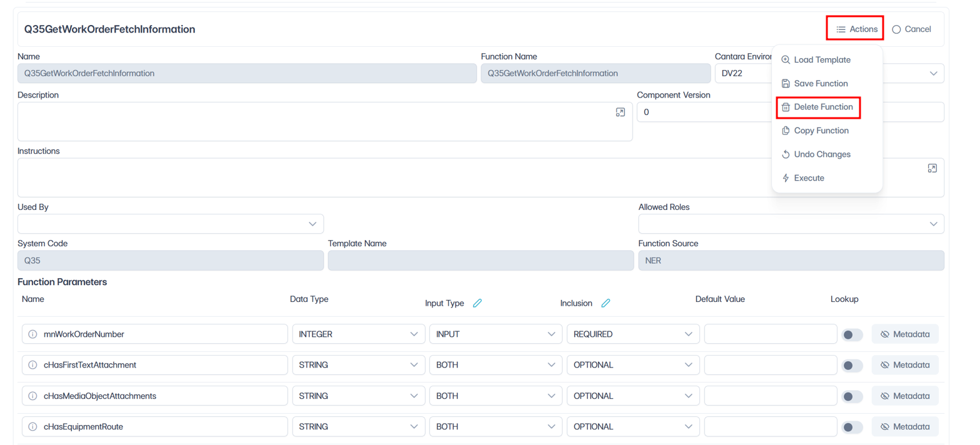Screen dimensions: 980x445
Task: Open Data Type dropdown for cHasFirstTextAttachment
Action: tap(358, 365)
